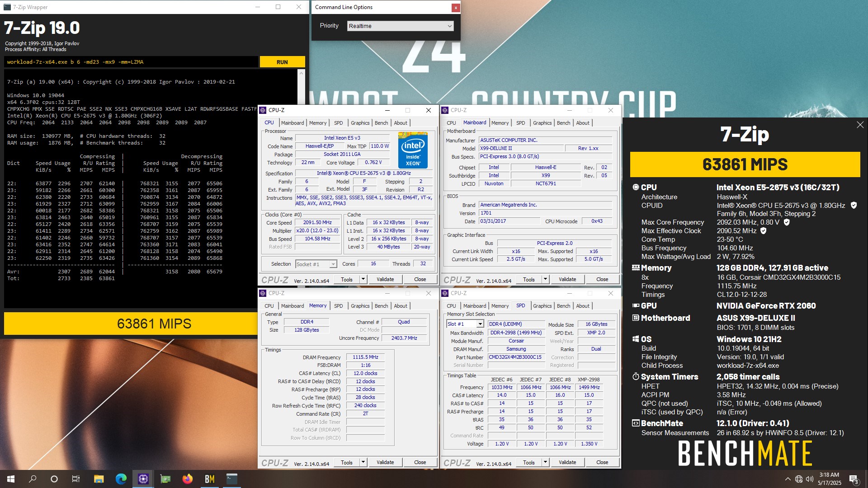868x488 pixels.
Task: Open the 7-Zip Wrapper console taskbar icon
Action: click(232, 479)
